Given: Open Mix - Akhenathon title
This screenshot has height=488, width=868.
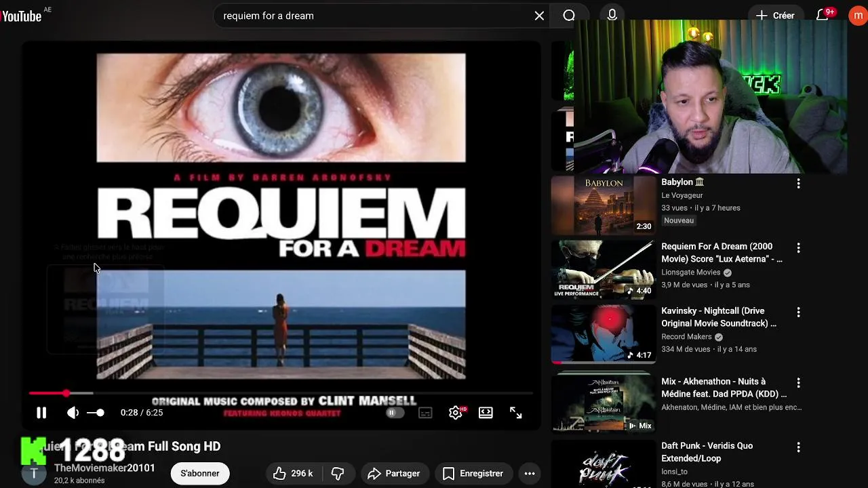Looking at the screenshot, I should click(x=724, y=388).
